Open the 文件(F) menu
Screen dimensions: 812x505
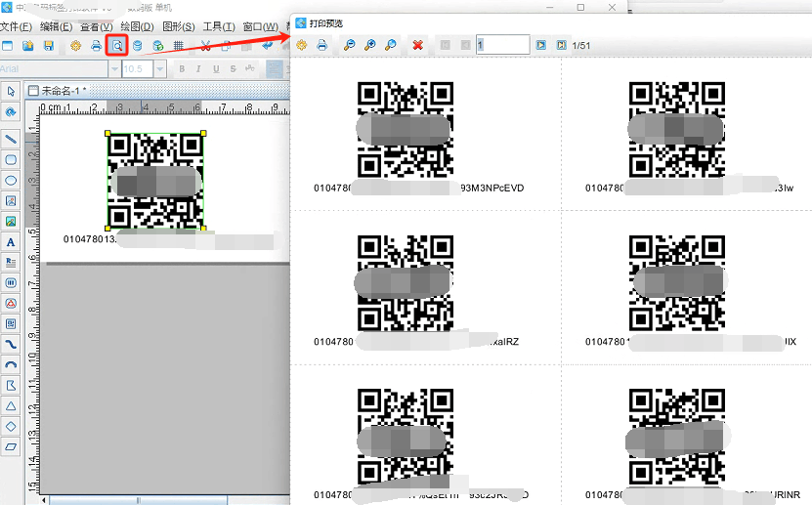16,27
